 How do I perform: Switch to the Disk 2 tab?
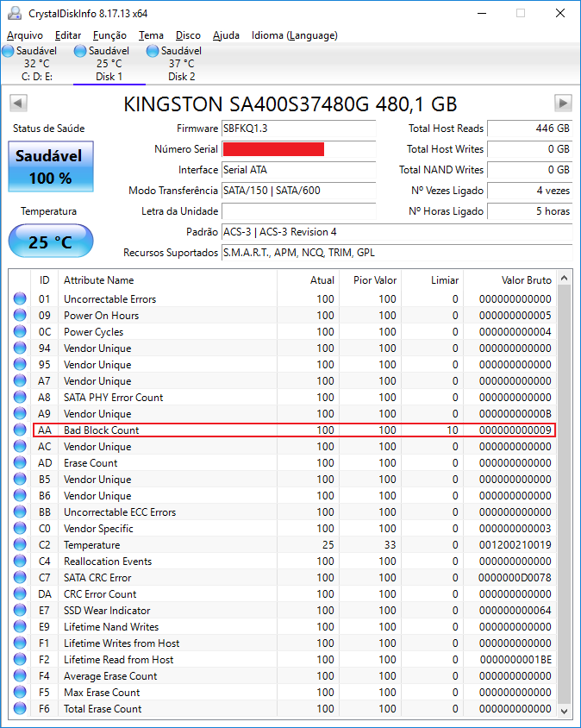pos(181,64)
